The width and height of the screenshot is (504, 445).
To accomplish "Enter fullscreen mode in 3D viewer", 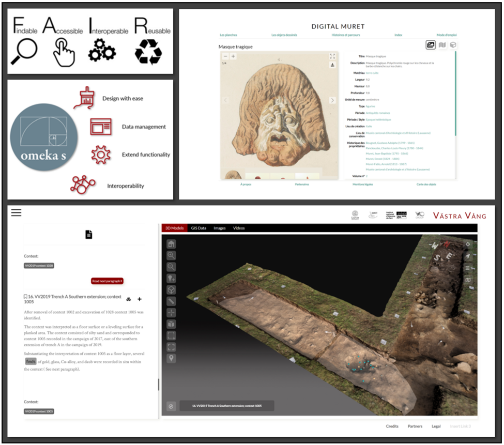I will point(171,347).
